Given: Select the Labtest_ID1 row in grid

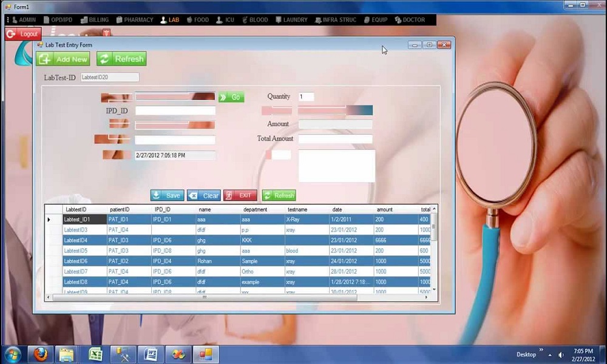Looking at the screenshot, I should click(x=84, y=220).
